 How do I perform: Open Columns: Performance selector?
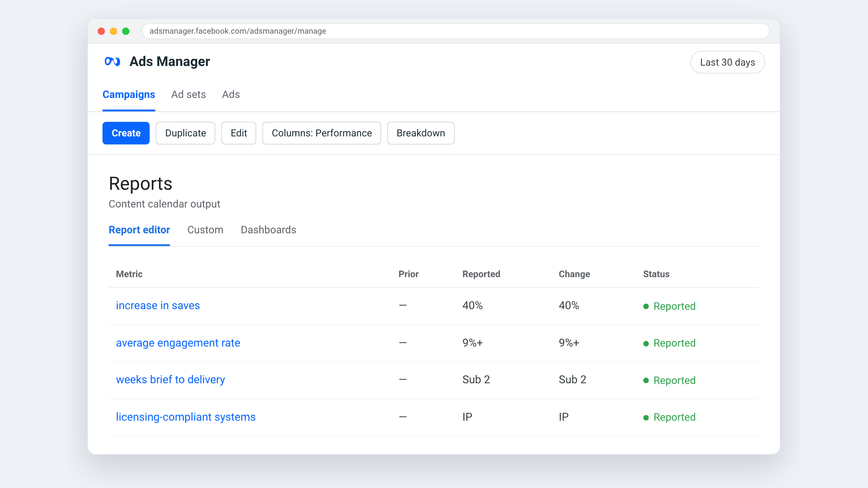(322, 133)
